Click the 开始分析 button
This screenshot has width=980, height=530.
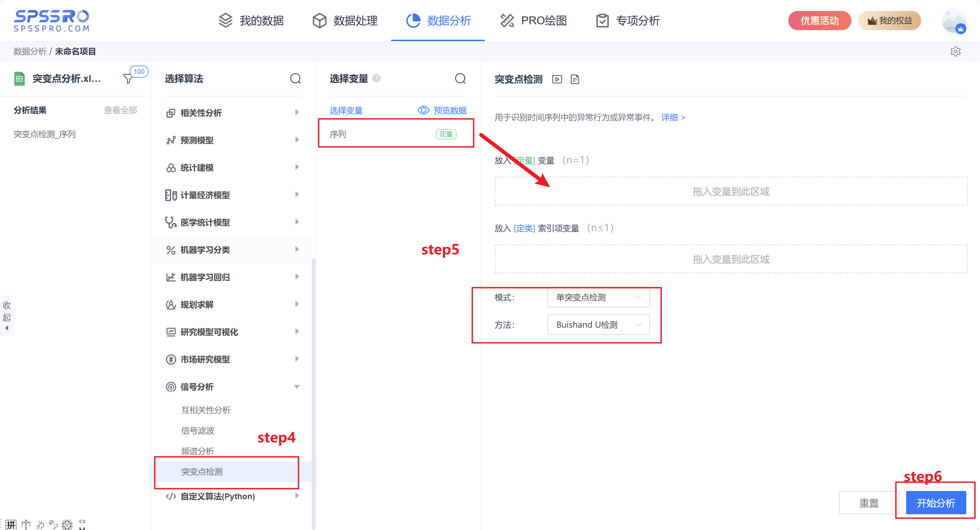tap(936, 503)
